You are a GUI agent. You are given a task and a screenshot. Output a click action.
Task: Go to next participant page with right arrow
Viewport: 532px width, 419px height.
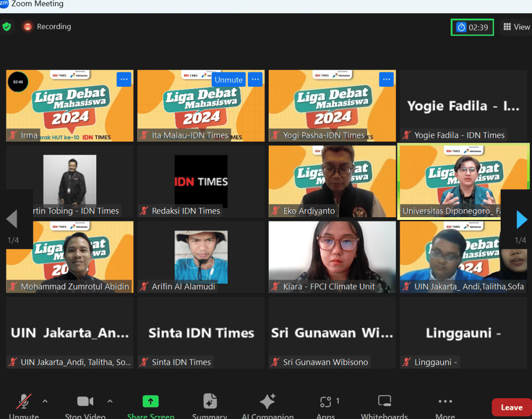point(521,219)
